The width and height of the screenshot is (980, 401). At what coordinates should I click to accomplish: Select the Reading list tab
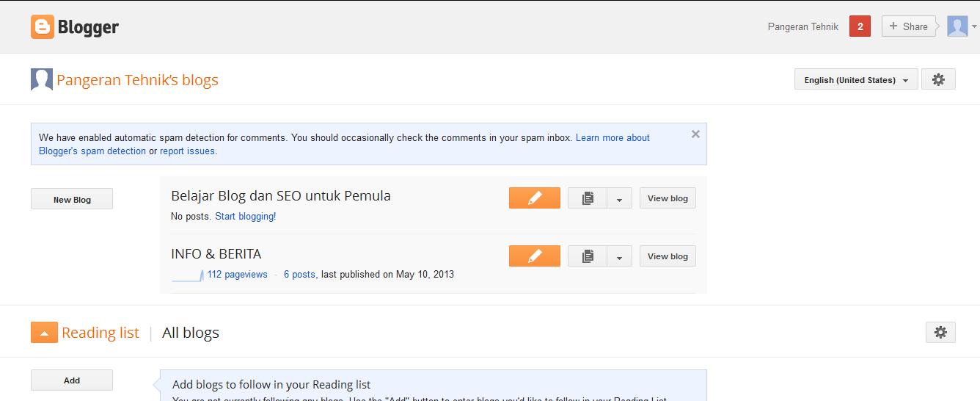(x=100, y=333)
